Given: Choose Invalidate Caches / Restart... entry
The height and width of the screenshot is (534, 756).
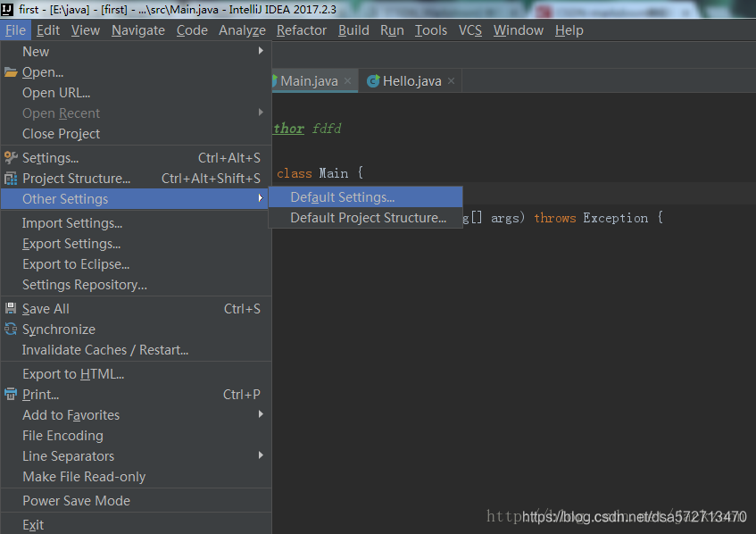Looking at the screenshot, I should click(x=136, y=350).
